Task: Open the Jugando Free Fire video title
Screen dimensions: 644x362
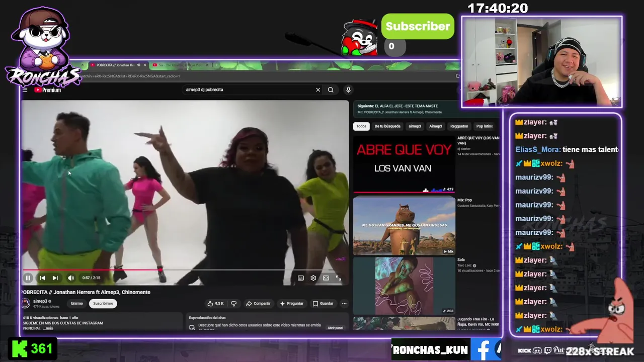Action: click(x=478, y=322)
